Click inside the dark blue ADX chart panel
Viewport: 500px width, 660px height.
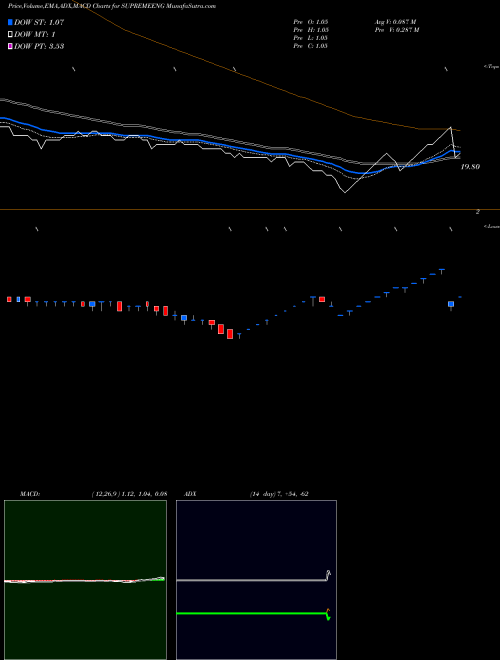pos(256,580)
